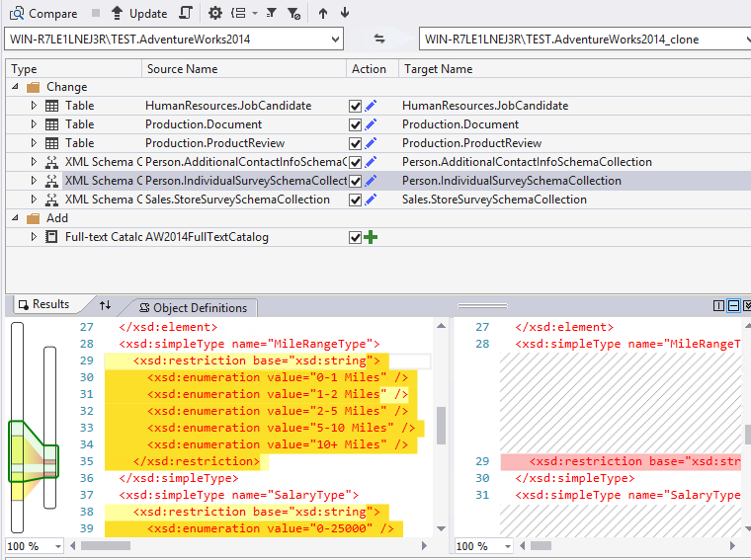Expand Person.IndividualSurveySchemaCollection row
The height and width of the screenshot is (560, 751).
click(34, 181)
